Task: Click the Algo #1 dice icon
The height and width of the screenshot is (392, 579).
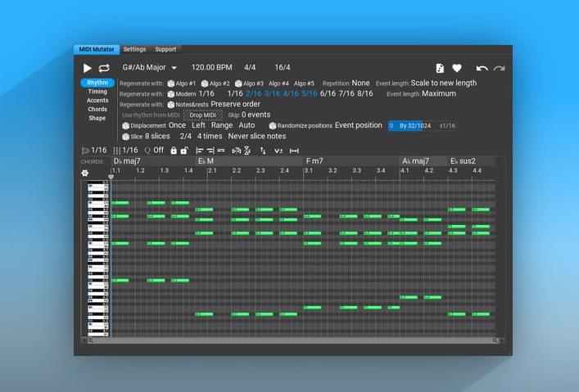Action: pyautogui.click(x=171, y=83)
